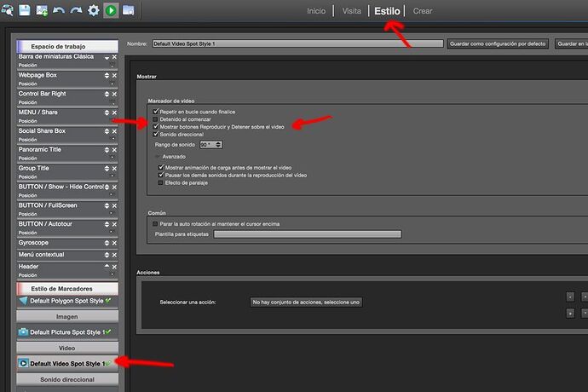Switch to the Visita tab
The image size is (588, 392).
point(350,11)
